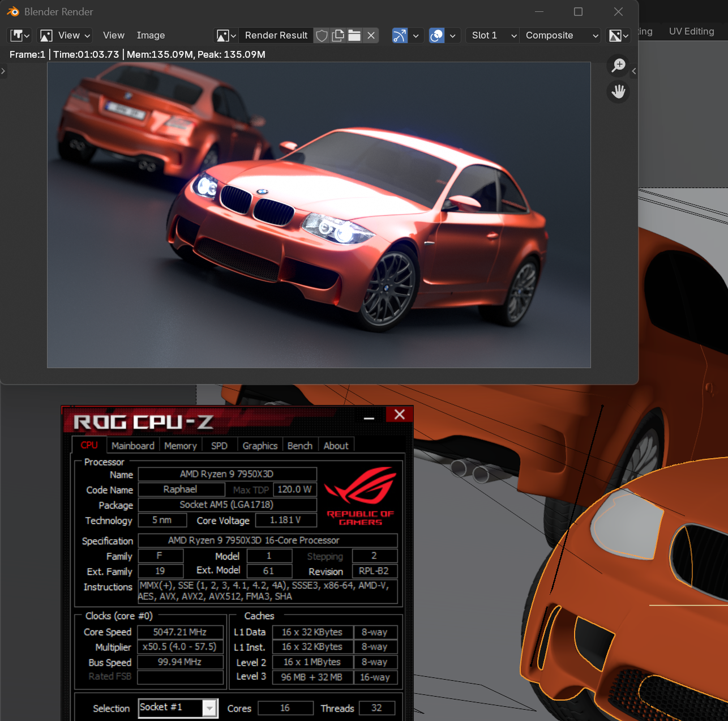Switch to Memory tab in CPU-Z

tap(180, 446)
